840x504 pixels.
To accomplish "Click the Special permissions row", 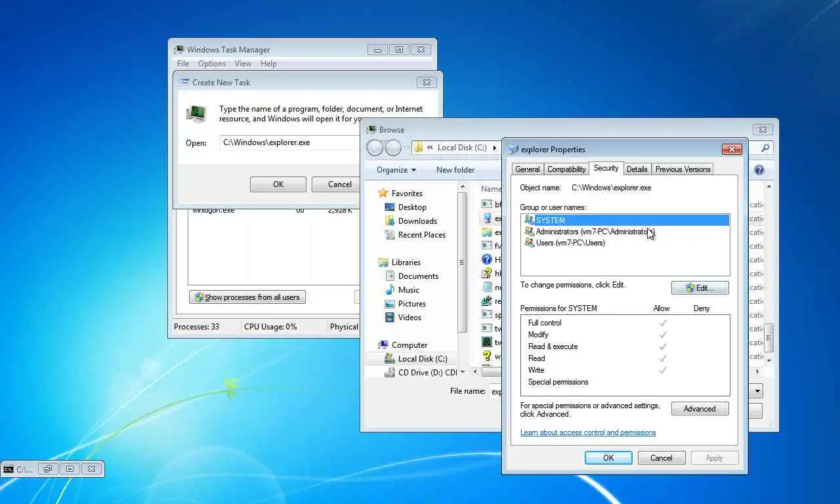I will (x=625, y=382).
